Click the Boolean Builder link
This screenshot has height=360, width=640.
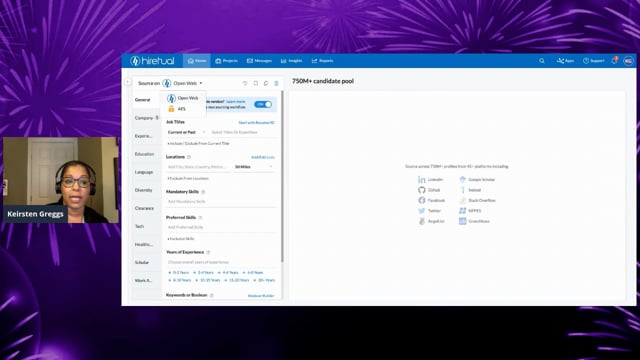pos(261,296)
